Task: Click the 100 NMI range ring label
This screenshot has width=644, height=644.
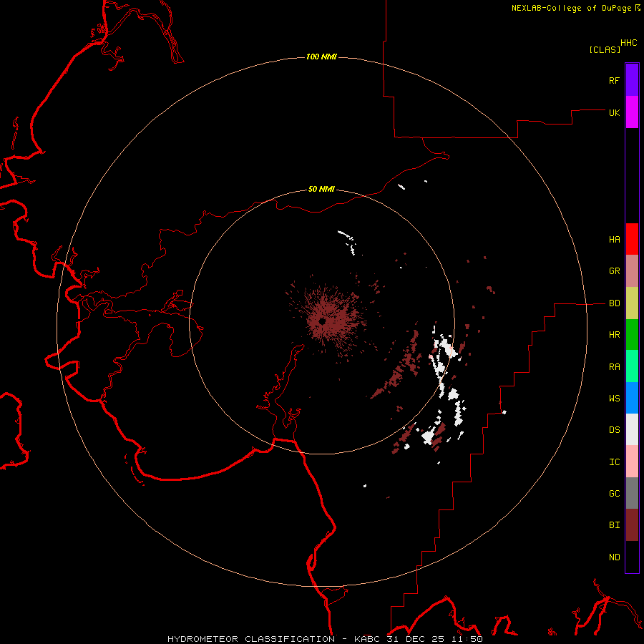Action: click(321, 57)
